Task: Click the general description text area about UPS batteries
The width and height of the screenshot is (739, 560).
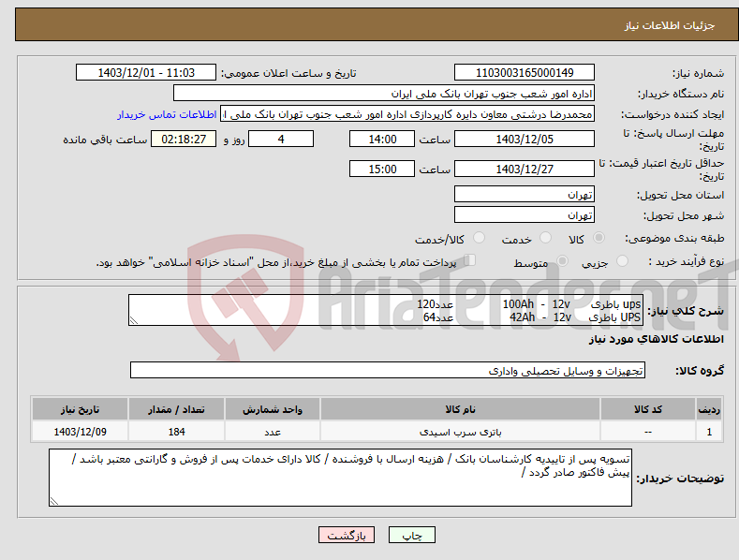Action: [386, 310]
